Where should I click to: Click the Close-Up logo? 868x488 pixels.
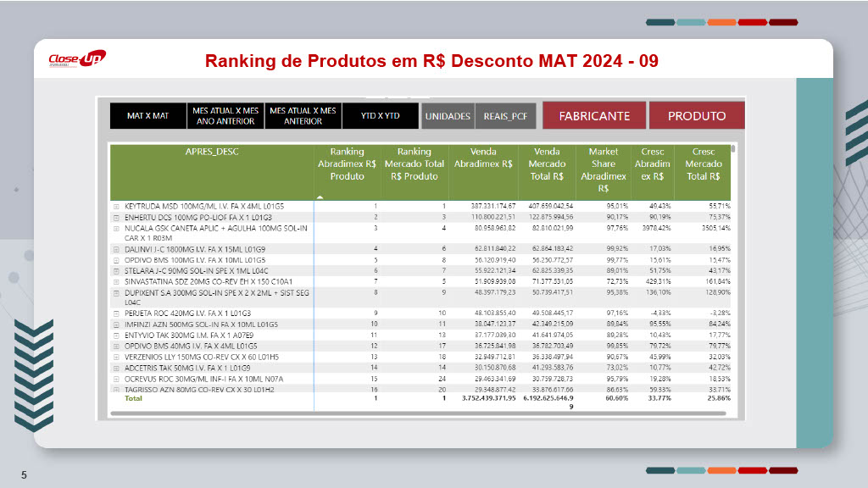(77, 59)
